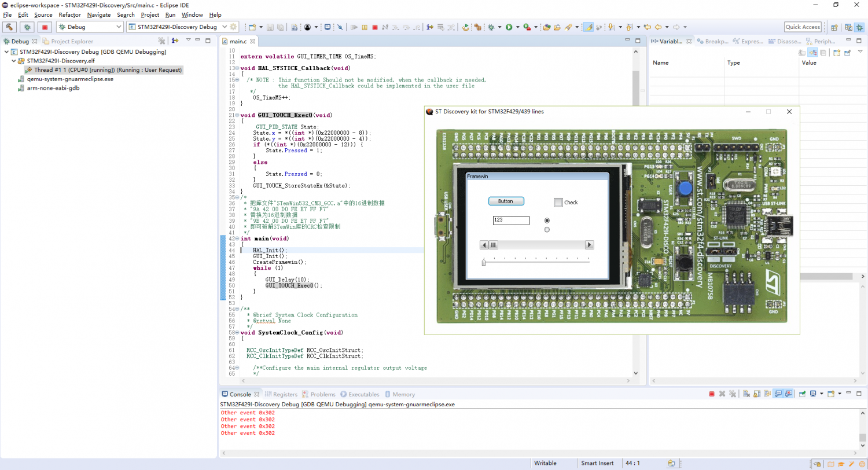Select the second radio button on LCD

547,230
